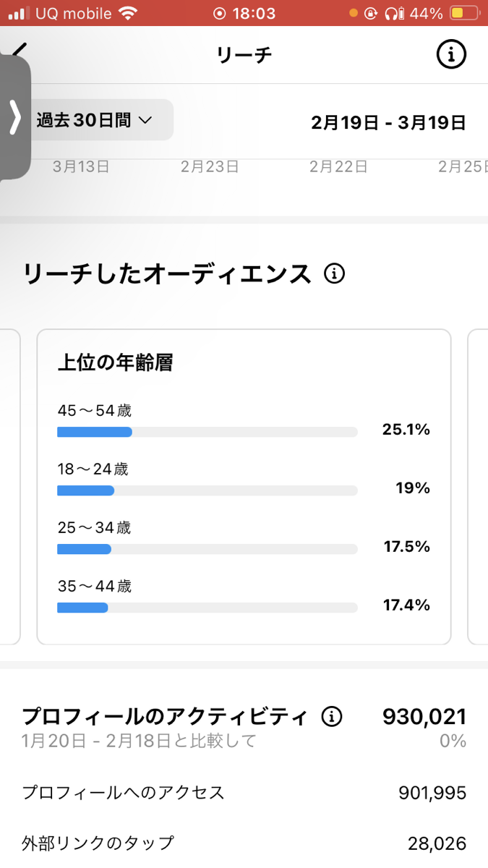Viewport: 488px width, 868px height.
Task: Tap the headphones icon in status bar
Action: [x=394, y=14]
